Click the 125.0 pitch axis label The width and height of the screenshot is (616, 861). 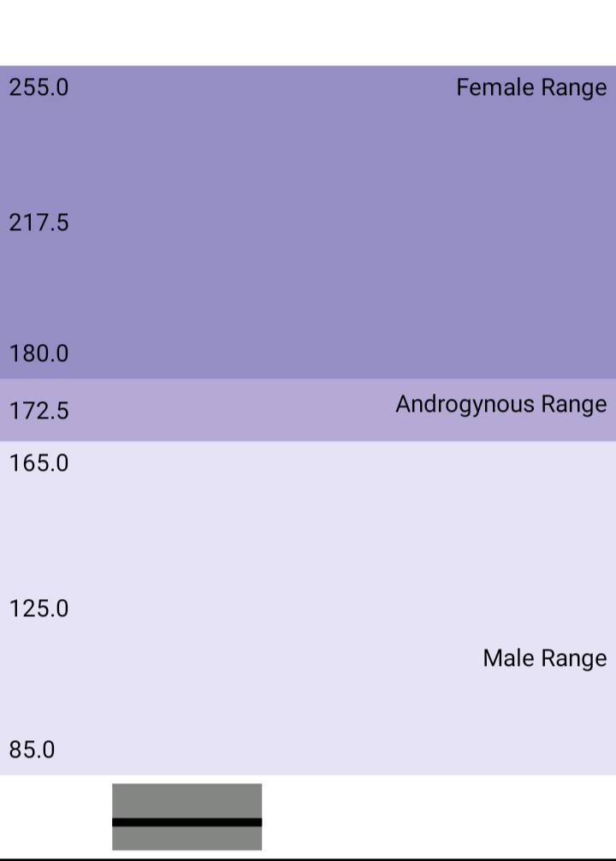click(x=38, y=609)
